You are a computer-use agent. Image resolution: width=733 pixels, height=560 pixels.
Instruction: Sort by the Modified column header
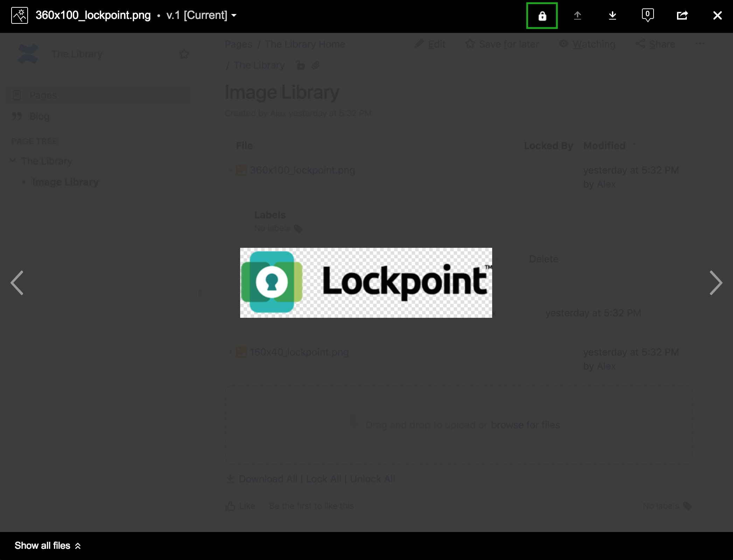click(x=605, y=146)
